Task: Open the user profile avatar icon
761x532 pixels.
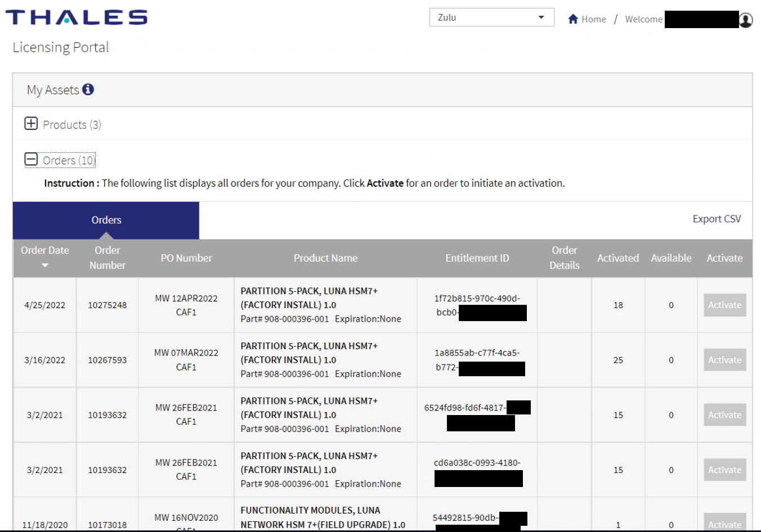Action: 746,20
